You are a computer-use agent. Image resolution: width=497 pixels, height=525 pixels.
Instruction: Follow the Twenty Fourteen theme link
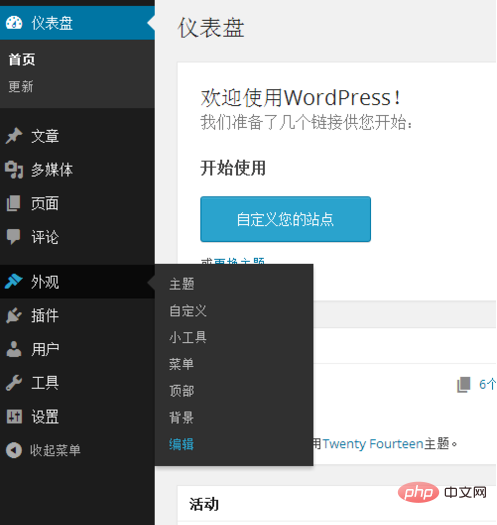point(373,444)
